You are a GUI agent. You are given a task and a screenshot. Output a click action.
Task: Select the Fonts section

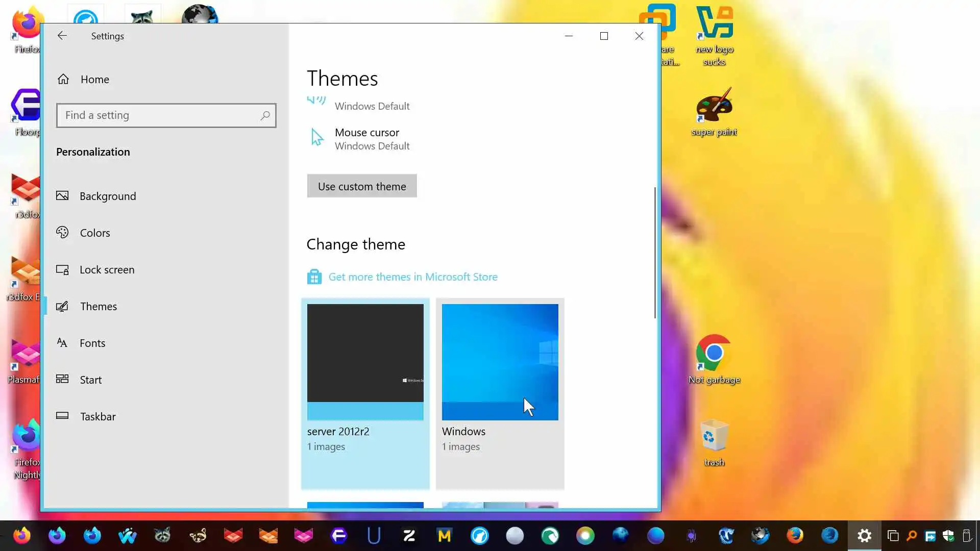[x=92, y=343]
